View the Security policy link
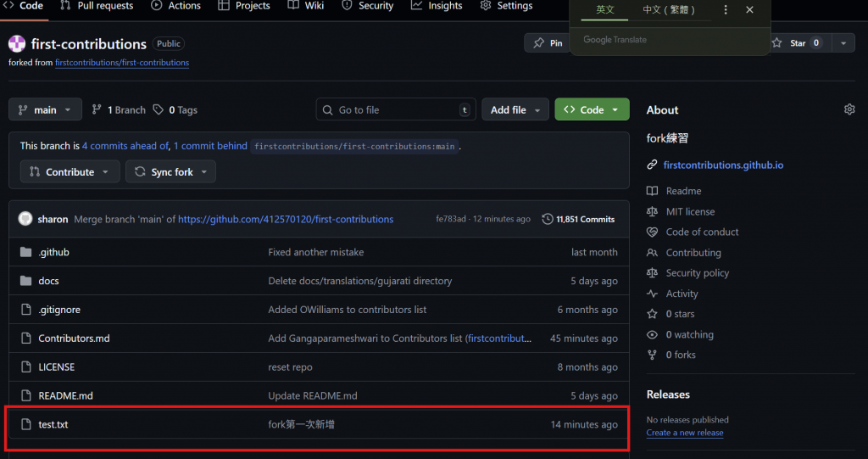Screen dimensions: 868x459 click(x=697, y=273)
